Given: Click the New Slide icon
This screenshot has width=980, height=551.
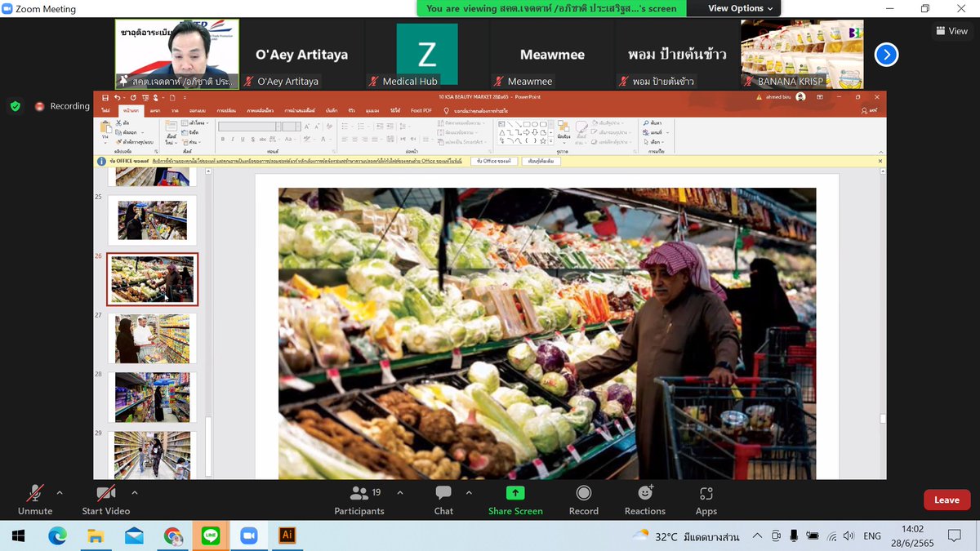Looking at the screenshot, I should (171, 126).
